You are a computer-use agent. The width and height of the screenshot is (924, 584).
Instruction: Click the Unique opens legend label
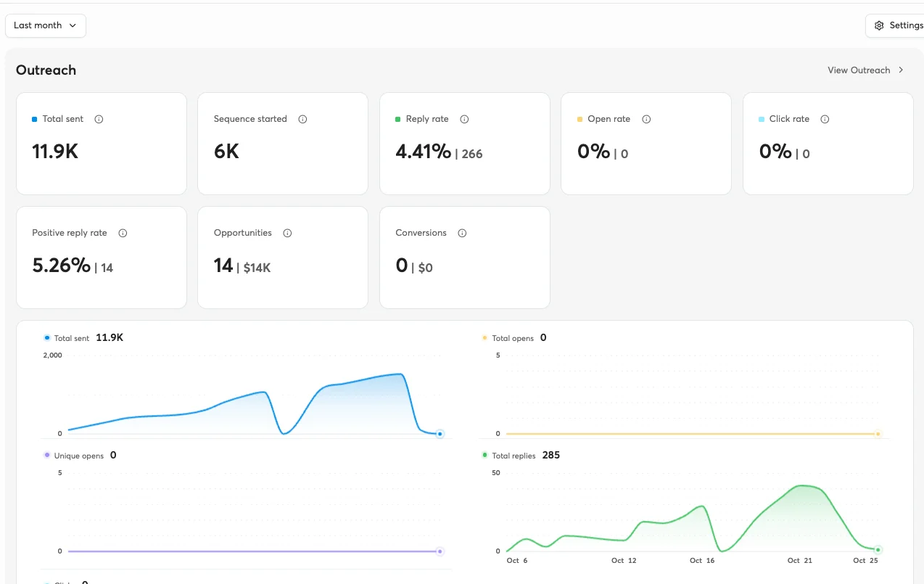click(79, 456)
